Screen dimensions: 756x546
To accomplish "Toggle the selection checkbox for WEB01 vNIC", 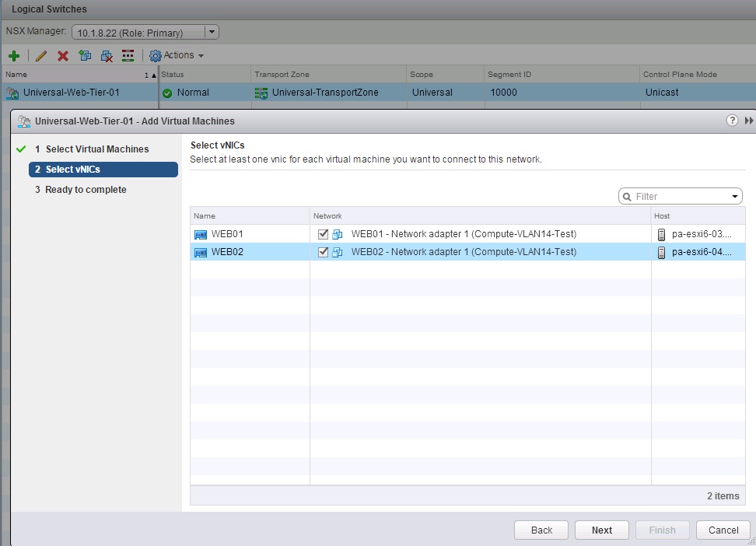I will click(x=324, y=232).
